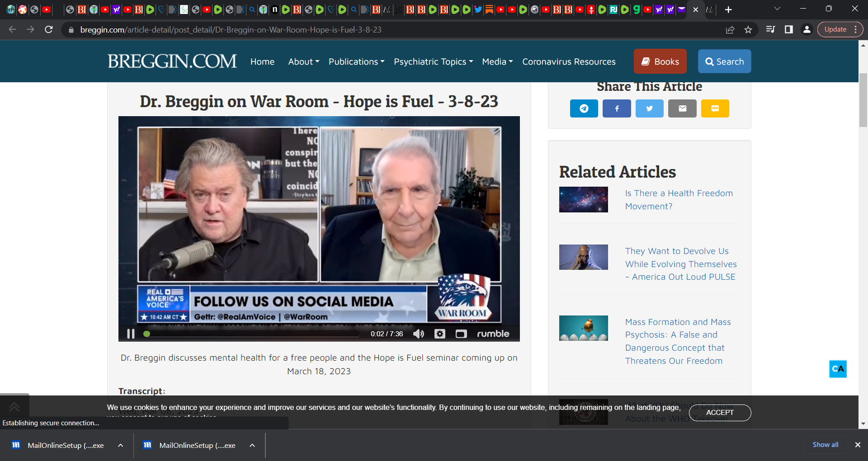View site security lock icon
This screenshot has height=461, width=868.
pyautogui.click(x=71, y=30)
